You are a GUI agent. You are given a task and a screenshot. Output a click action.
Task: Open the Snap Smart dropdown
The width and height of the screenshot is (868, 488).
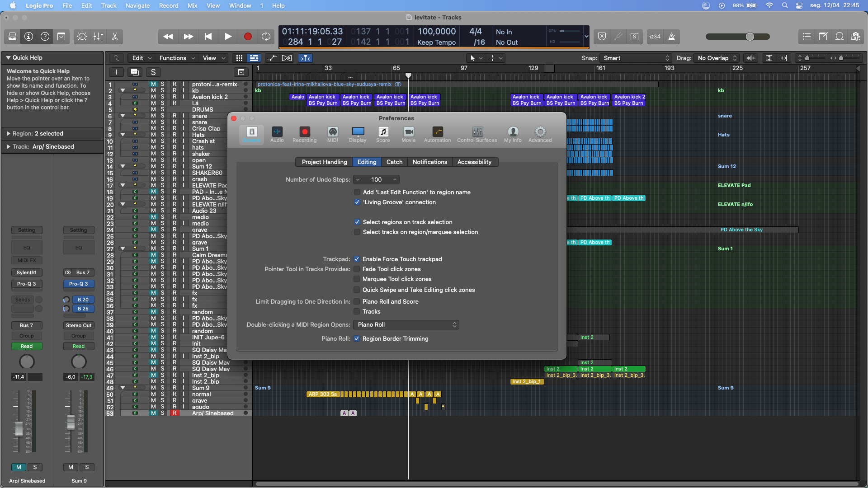pos(636,58)
